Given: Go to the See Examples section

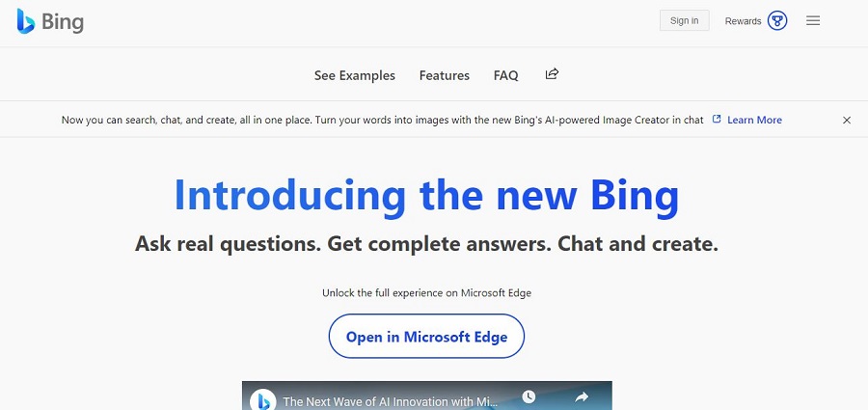Looking at the screenshot, I should [x=355, y=75].
